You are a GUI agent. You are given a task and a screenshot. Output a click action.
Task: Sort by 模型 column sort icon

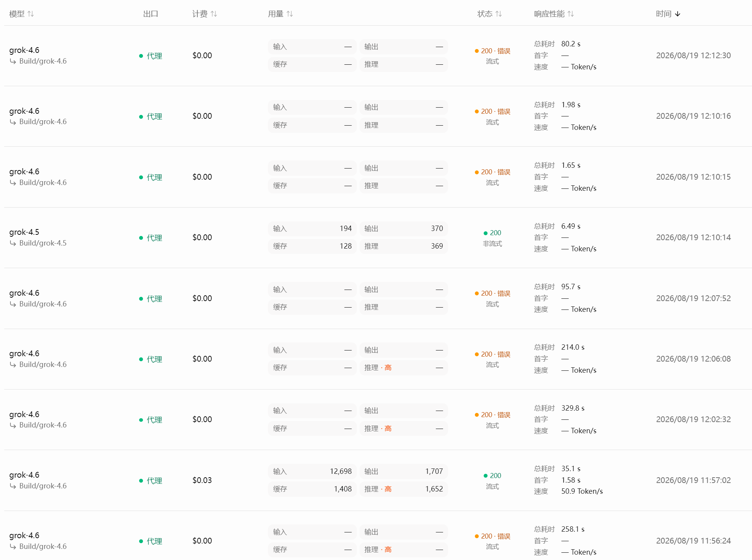click(31, 14)
